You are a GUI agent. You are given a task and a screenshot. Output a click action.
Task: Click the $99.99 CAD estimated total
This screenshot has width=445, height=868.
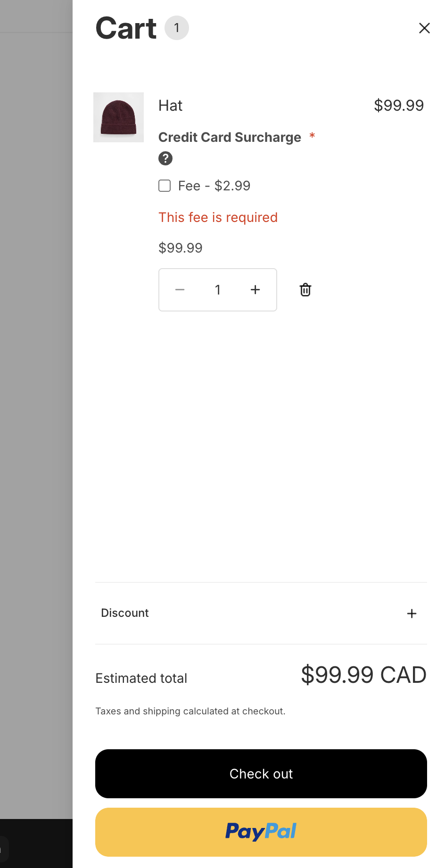coord(363,675)
